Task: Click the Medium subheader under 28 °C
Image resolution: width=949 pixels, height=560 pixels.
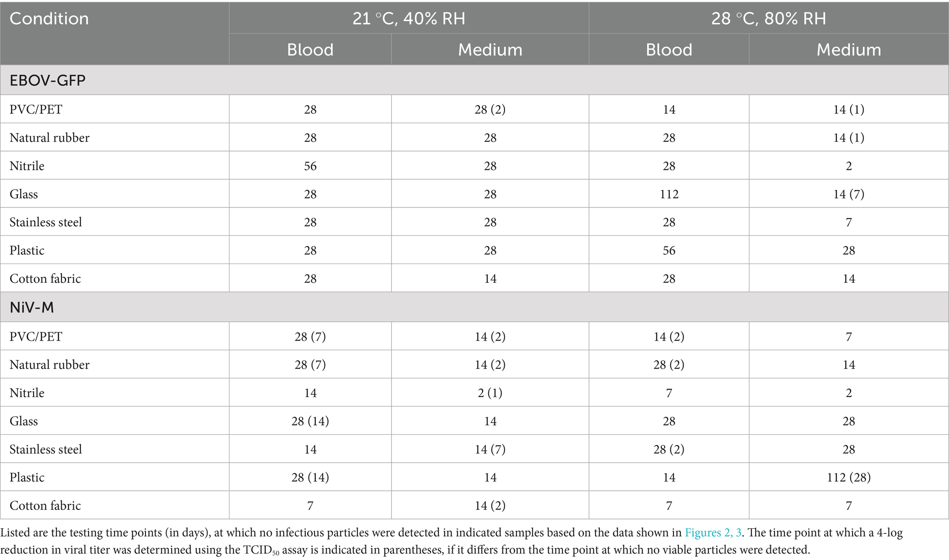Action: (848, 50)
